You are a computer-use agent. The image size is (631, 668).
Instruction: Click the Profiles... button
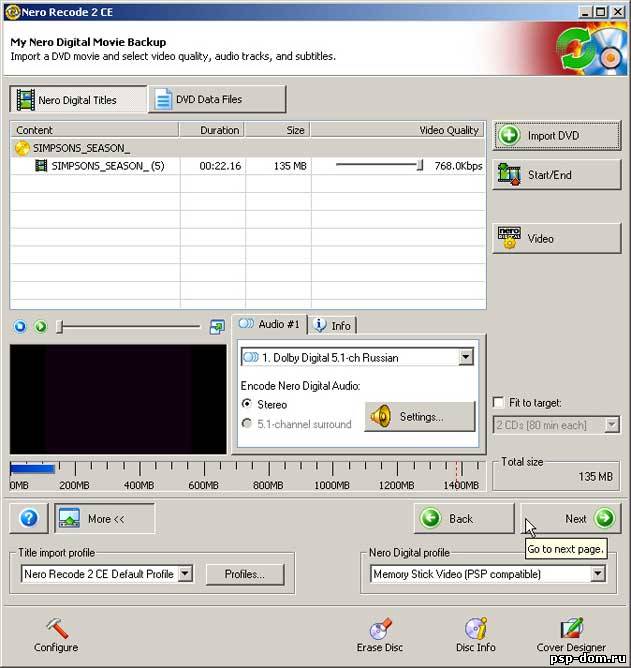[245, 574]
